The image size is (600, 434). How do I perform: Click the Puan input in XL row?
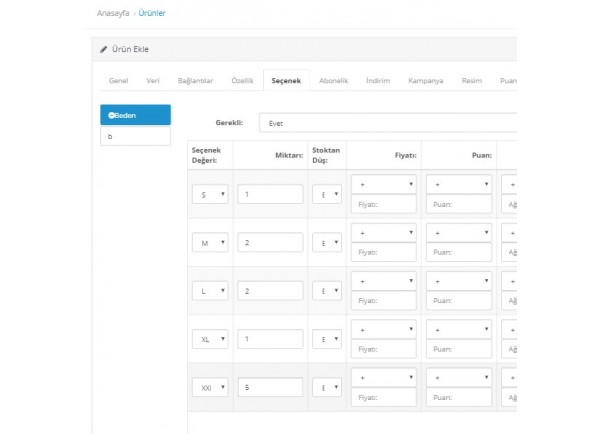point(459,349)
